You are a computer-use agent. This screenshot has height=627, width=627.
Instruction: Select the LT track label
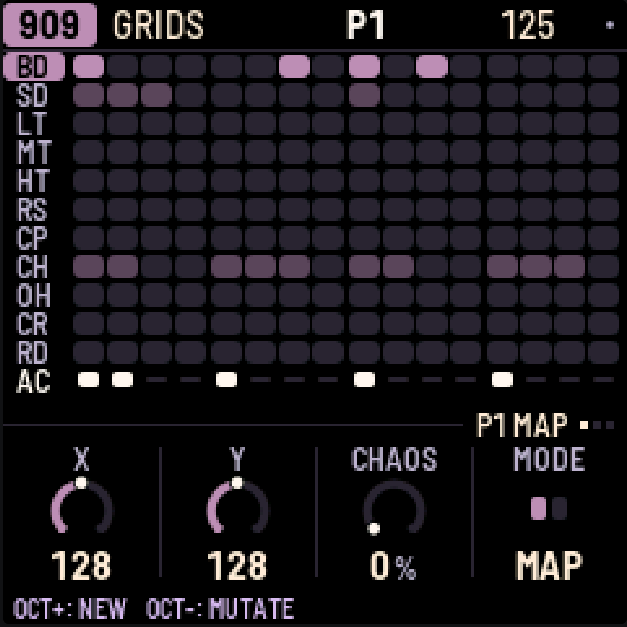pyautogui.click(x=32, y=124)
